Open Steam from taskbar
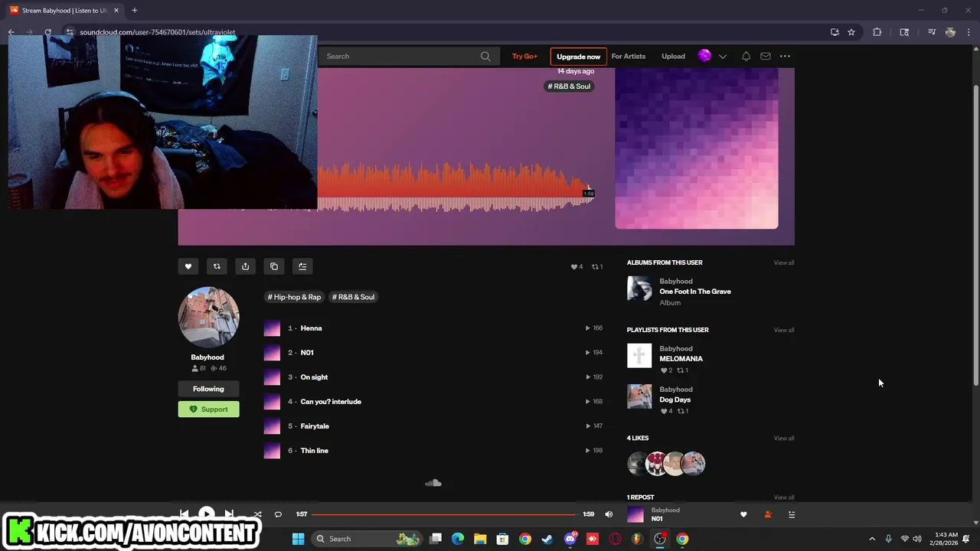This screenshot has height=551, width=980. 547,539
